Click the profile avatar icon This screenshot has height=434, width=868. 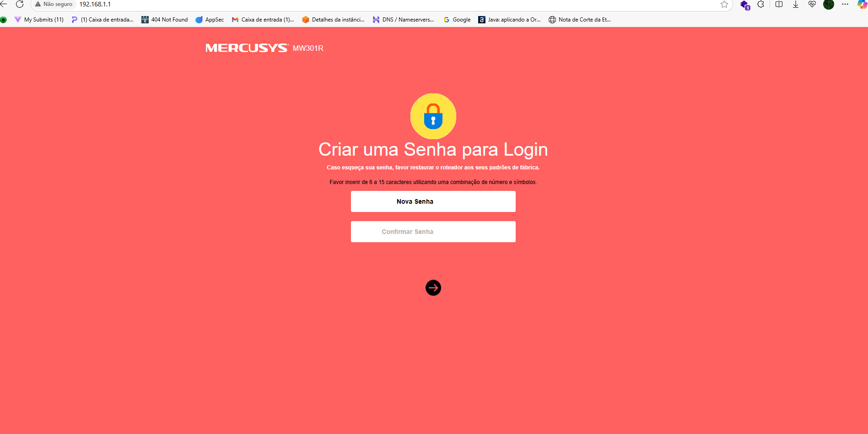point(829,4)
